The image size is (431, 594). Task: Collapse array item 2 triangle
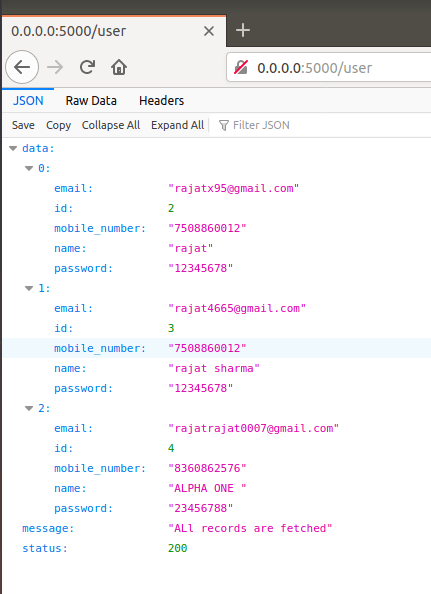[x=29, y=408]
